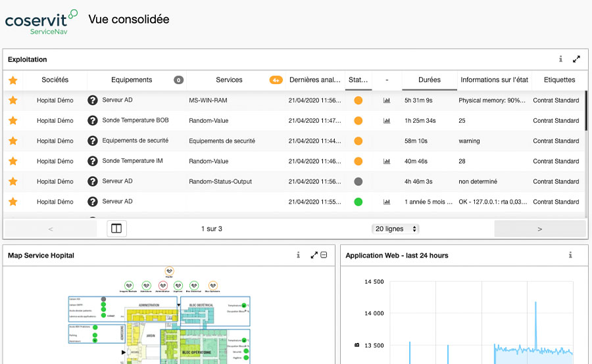The height and width of the screenshot is (364, 592).
Task: Open Map Service Hopital info icon
Action: (x=298, y=255)
